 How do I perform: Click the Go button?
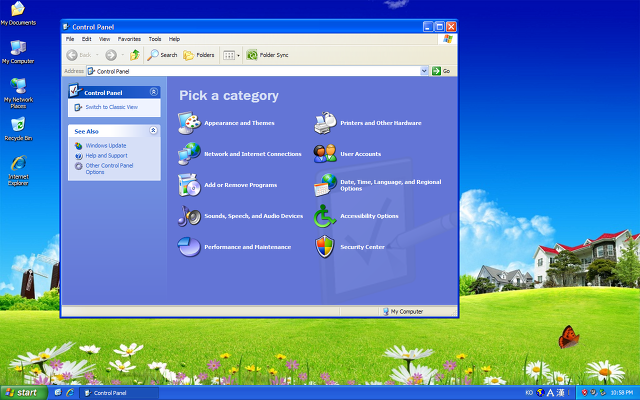[x=442, y=71]
